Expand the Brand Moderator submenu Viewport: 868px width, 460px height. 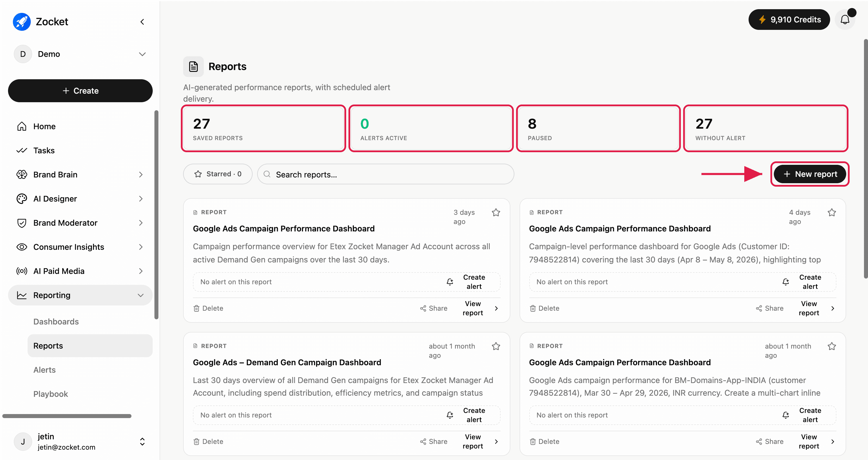(141, 223)
